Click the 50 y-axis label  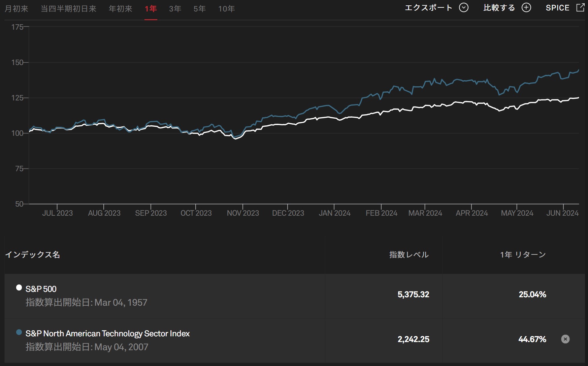click(19, 204)
